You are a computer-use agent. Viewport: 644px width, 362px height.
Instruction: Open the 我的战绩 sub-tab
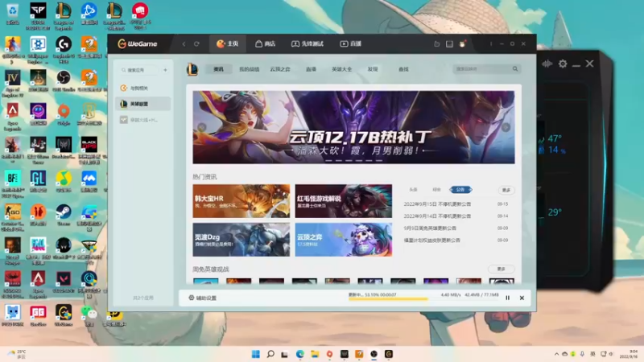tap(250, 69)
